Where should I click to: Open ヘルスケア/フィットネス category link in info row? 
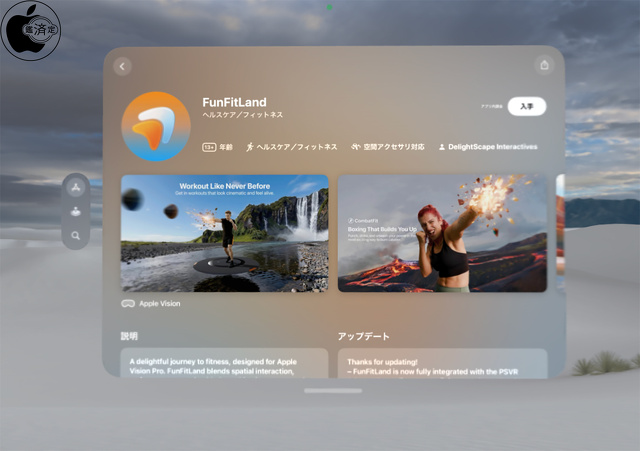tap(297, 147)
